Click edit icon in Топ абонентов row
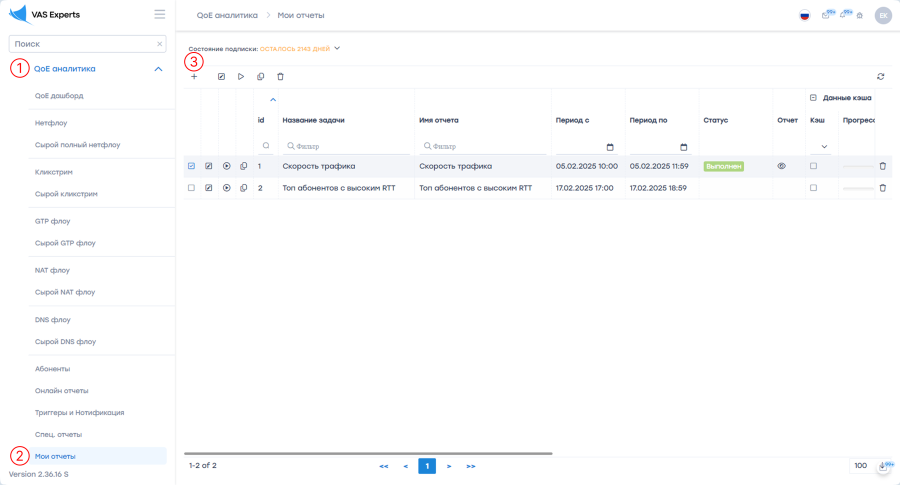This screenshot has height=485, width=900. pyautogui.click(x=209, y=188)
